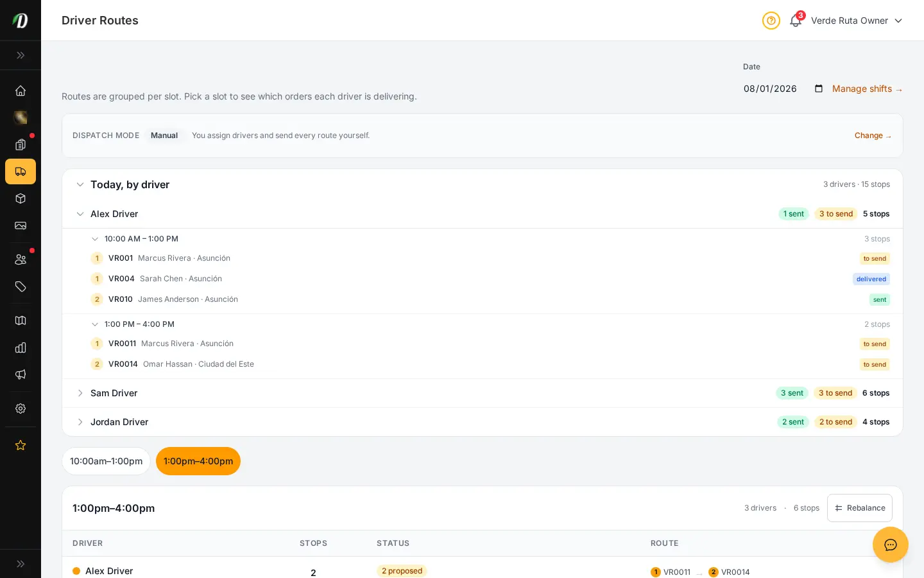Click the STOPS column header

(313, 543)
